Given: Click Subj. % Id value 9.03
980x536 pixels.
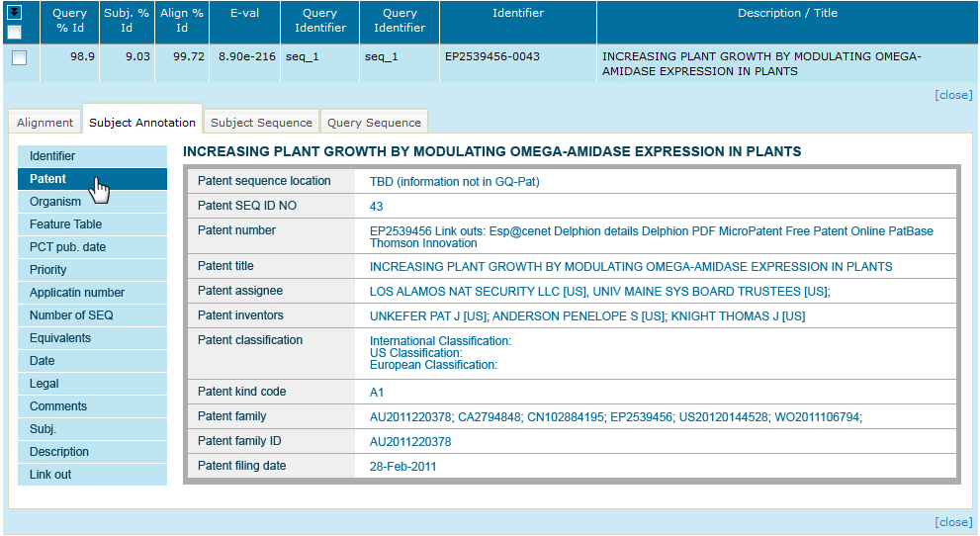Looking at the screenshot, I should point(138,56).
